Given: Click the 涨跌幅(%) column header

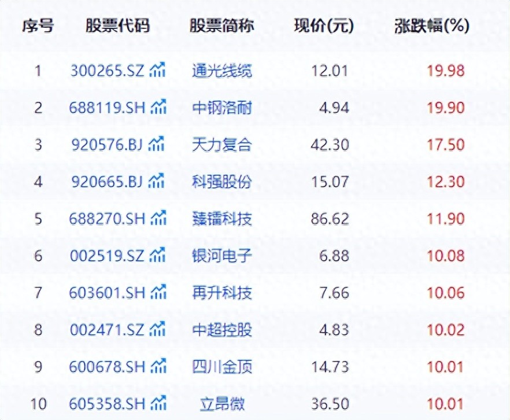Looking at the screenshot, I should pos(431,25).
